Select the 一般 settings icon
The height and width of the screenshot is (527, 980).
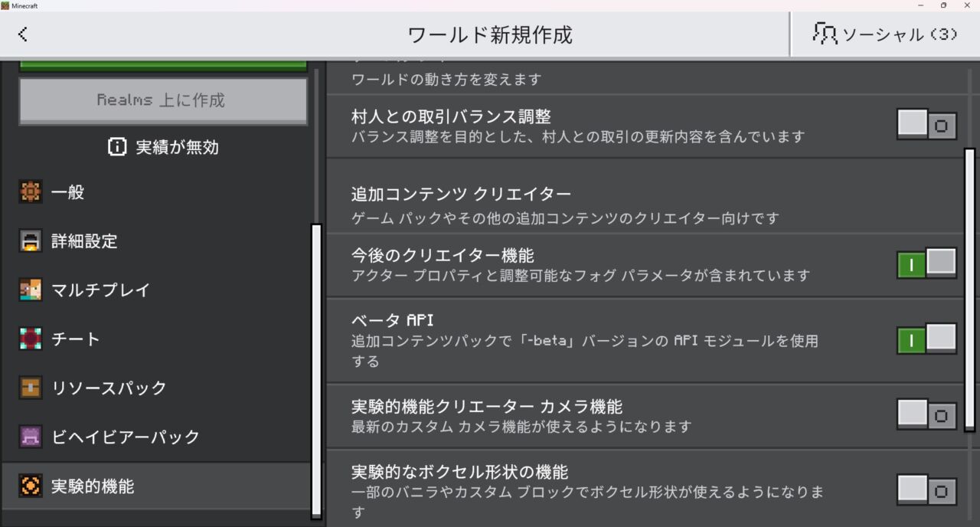(31, 192)
